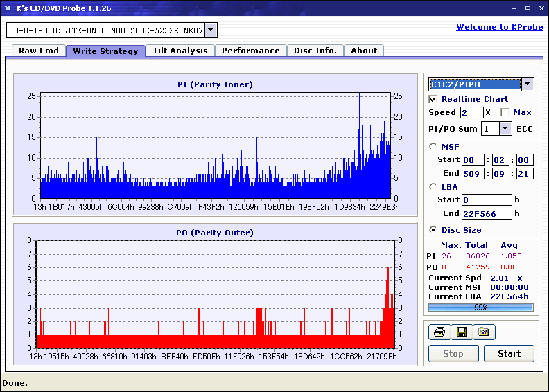Screen dimensions: 549x392
Task: Click the save floppy disk icon
Action: click(461, 332)
